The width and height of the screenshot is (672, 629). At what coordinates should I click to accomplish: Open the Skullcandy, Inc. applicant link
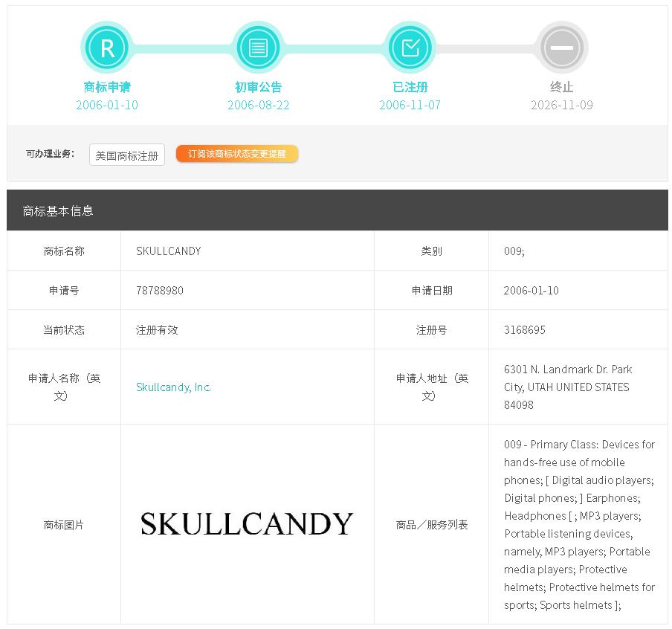pos(173,387)
